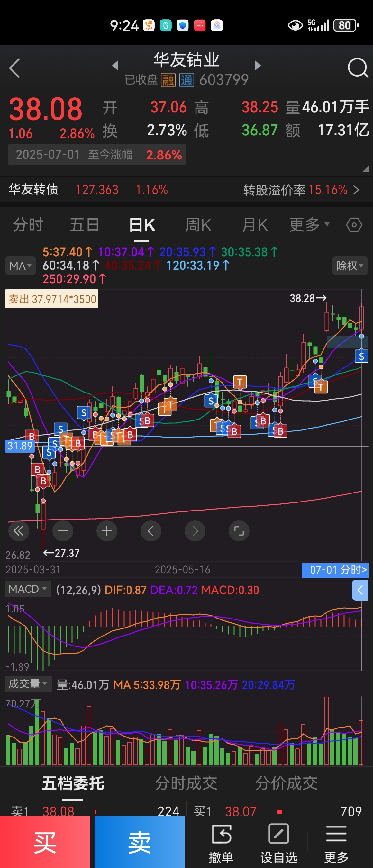Viewport: 373px width, 868px height.
Task: Tap the S sell marker near latest candle
Action: pos(361,356)
